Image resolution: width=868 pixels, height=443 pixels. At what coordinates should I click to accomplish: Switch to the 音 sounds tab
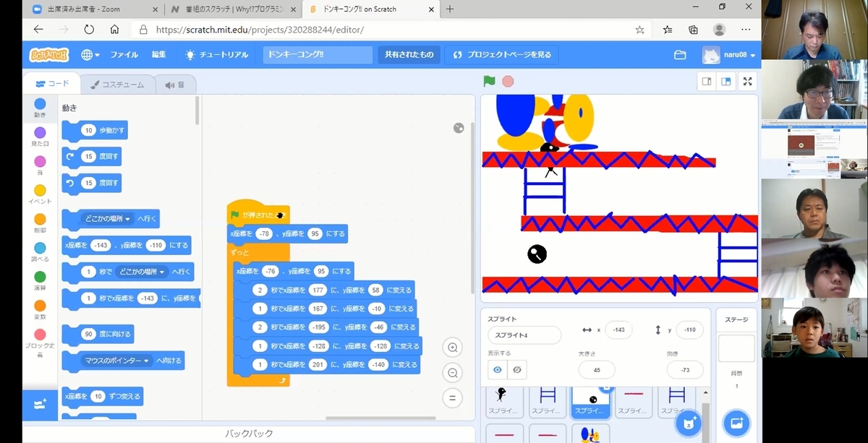(175, 85)
